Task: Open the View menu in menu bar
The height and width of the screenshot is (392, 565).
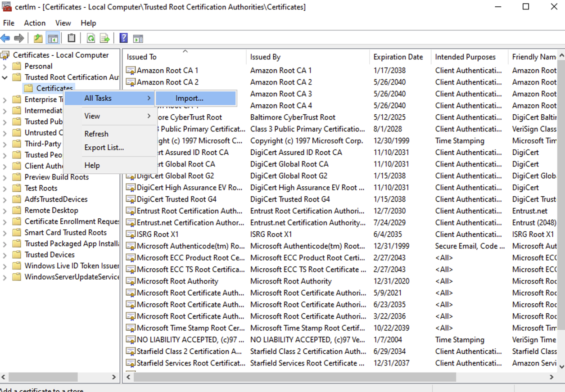Action: [63, 23]
